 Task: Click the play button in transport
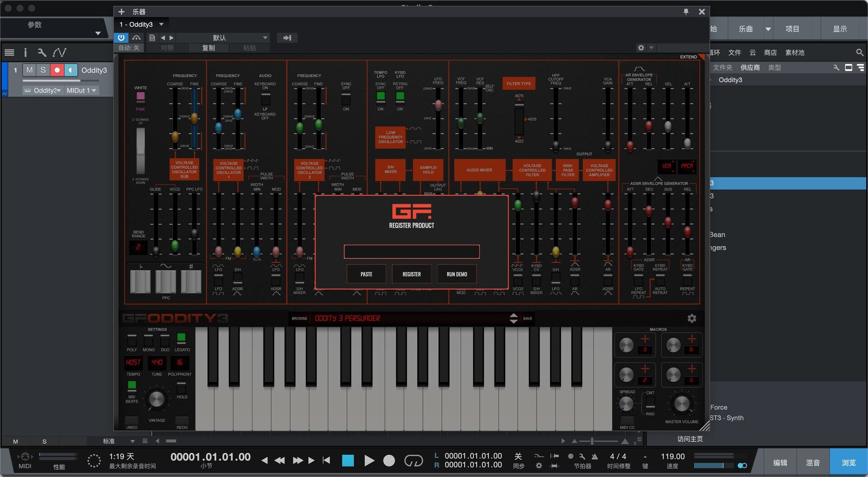pos(369,461)
